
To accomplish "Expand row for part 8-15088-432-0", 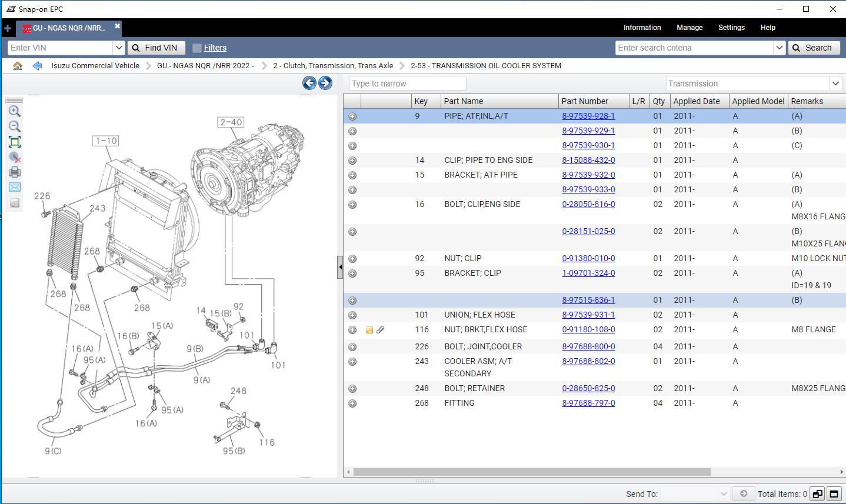I will (x=352, y=161).
